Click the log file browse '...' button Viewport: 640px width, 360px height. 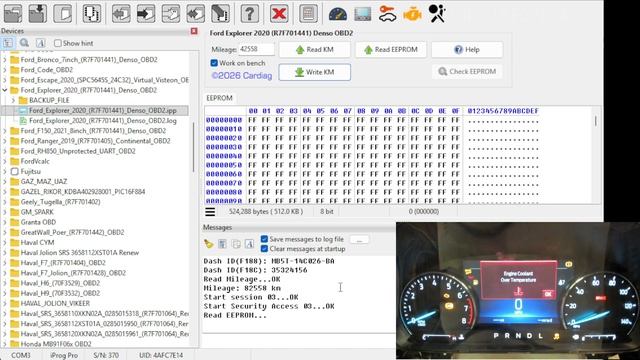pyautogui.click(x=359, y=240)
